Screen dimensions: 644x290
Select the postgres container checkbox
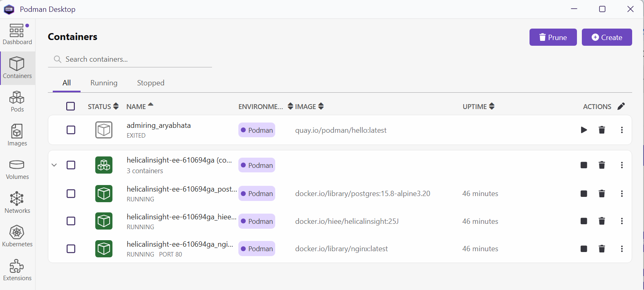(x=71, y=194)
